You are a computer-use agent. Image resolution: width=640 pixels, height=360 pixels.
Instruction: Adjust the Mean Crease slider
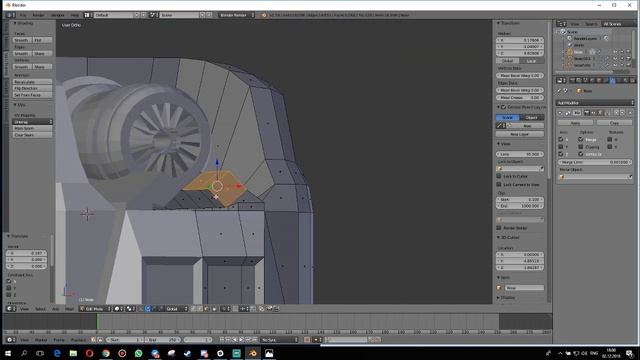pos(520,98)
